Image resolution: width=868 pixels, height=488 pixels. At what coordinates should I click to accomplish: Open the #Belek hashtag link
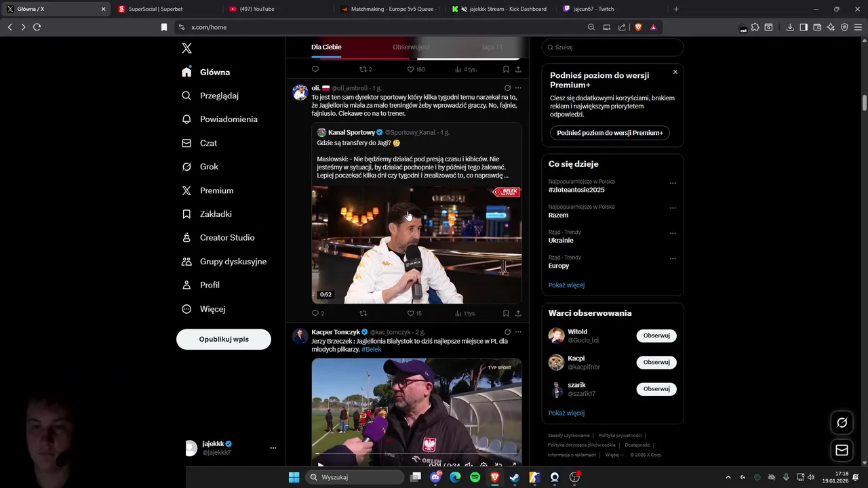[x=372, y=349]
